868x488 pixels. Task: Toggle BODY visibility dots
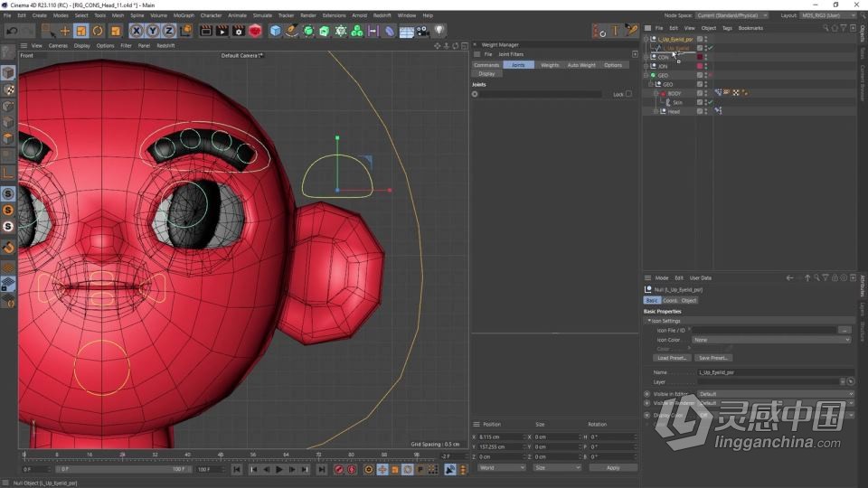(706, 93)
